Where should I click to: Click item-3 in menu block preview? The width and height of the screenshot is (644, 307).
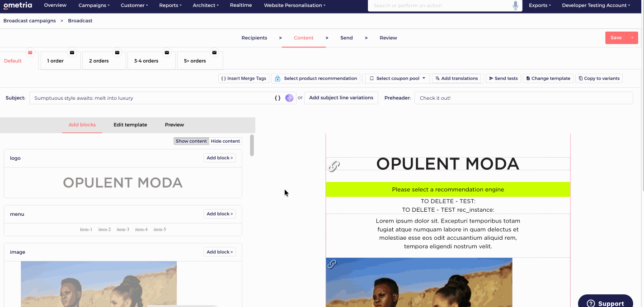(123, 229)
